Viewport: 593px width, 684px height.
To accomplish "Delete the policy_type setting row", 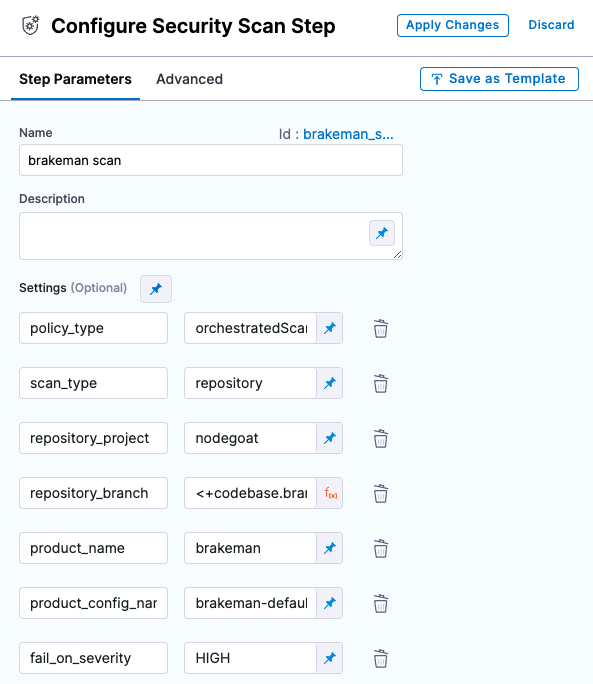I will [x=380, y=328].
